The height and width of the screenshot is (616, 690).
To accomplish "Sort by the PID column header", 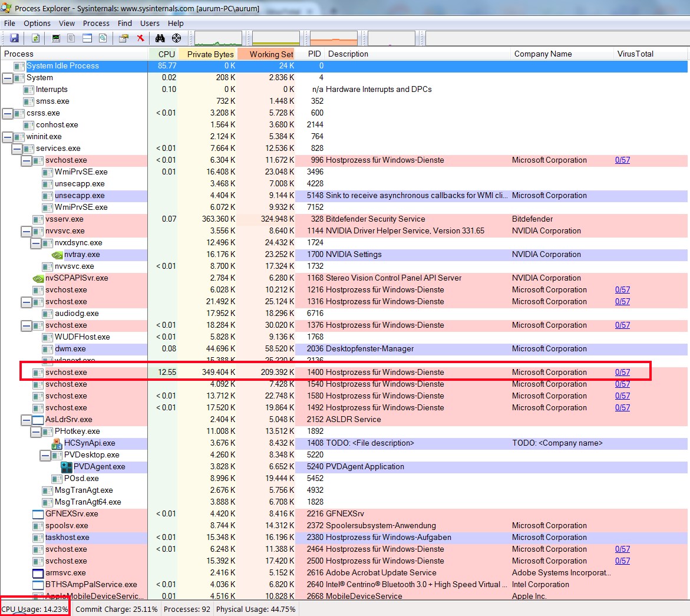I will (x=310, y=54).
